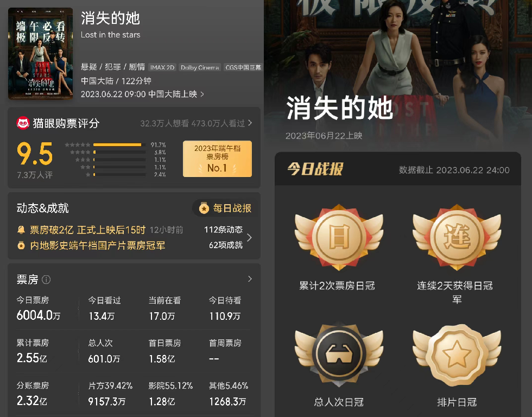Open the 消失的她 movie poster thumbnail
The image size is (532, 417).
click(40, 53)
